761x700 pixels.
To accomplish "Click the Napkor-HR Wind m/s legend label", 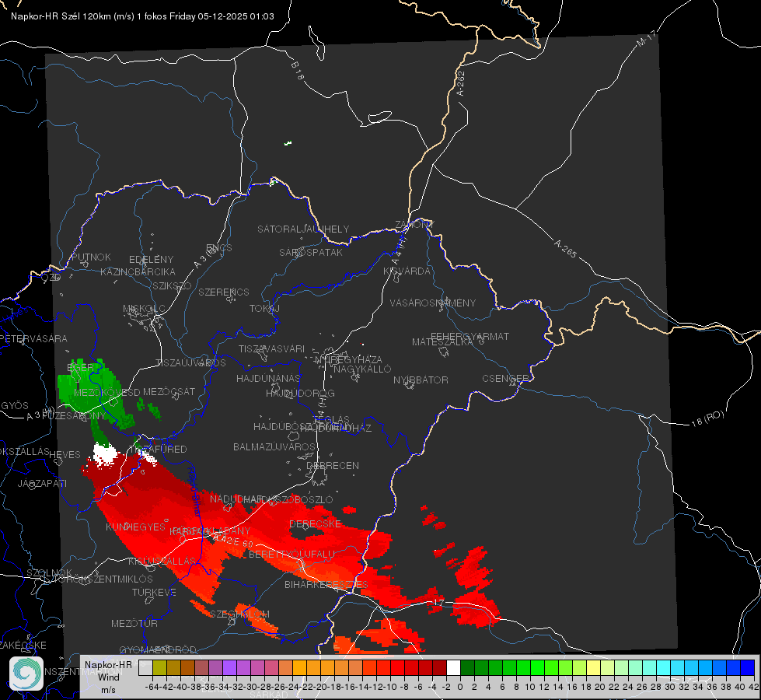I will [108, 677].
